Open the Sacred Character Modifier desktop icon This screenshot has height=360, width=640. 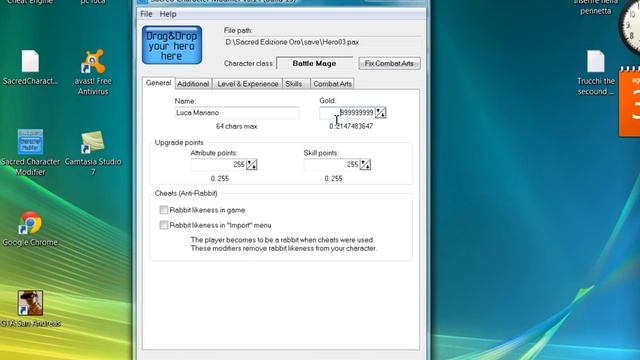30,152
